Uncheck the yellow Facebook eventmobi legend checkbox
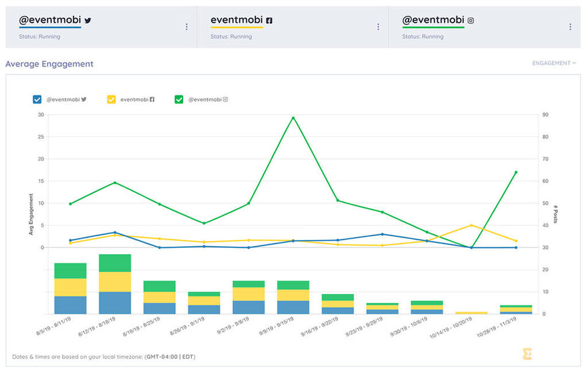The width and height of the screenshot is (588, 382). click(111, 99)
